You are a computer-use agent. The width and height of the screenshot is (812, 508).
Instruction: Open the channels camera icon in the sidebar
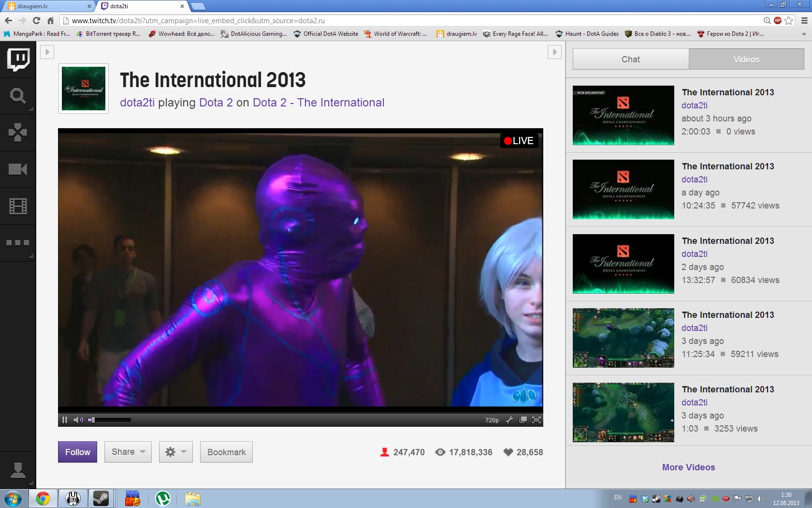(x=18, y=169)
